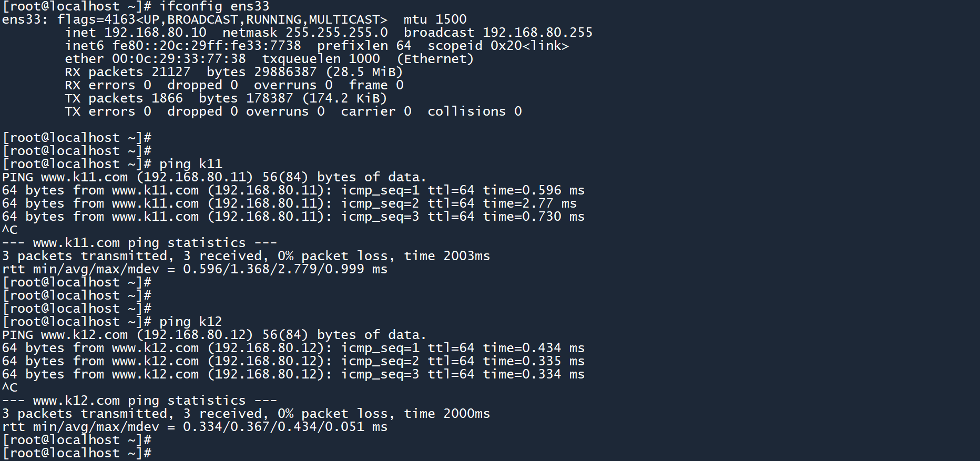
Task: Click the netmask value 255.255.255.0
Action: pos(336,33)
